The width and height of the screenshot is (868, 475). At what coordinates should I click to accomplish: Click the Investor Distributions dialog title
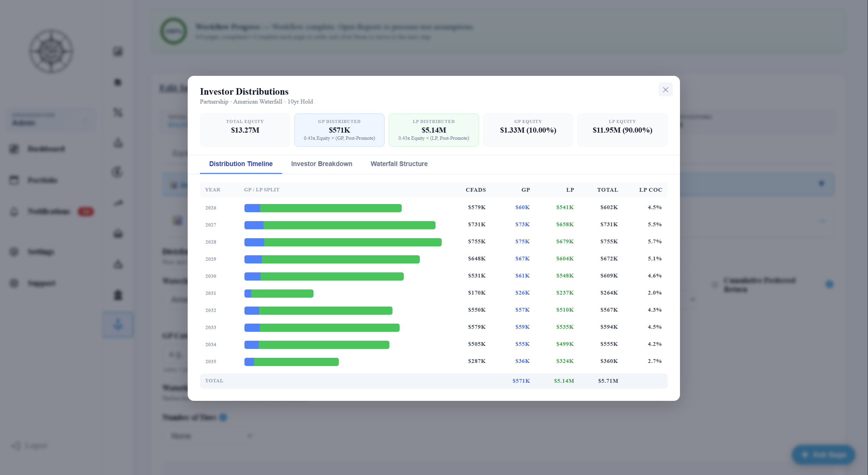[x=244, y=91]
